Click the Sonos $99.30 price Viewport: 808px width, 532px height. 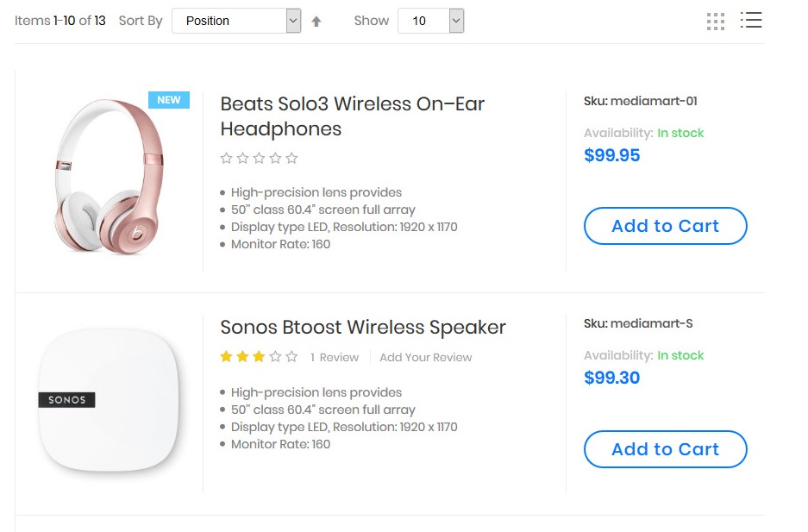point(612,378)
